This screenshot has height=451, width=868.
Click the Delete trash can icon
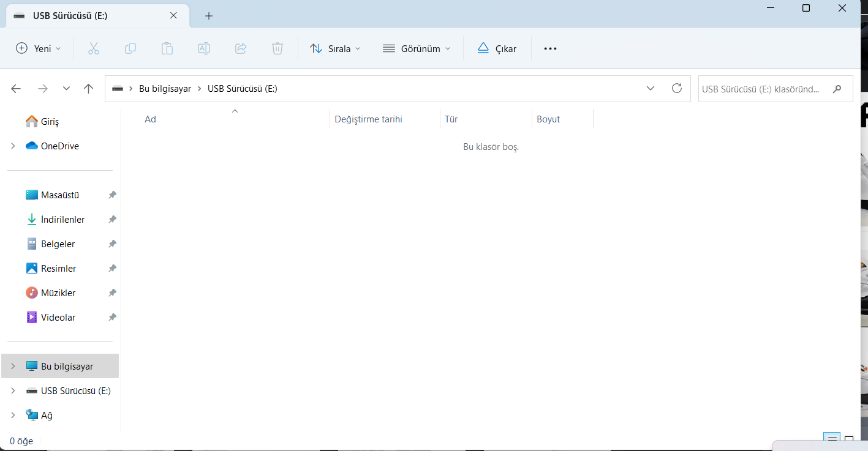pyautogui.click(x=277, y=48)
